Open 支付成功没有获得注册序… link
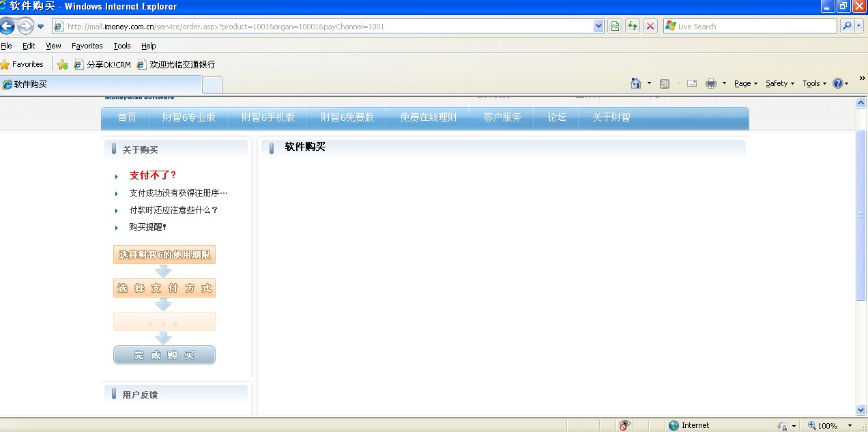Viewport: 868px width, 432px height. coord(179,193)
